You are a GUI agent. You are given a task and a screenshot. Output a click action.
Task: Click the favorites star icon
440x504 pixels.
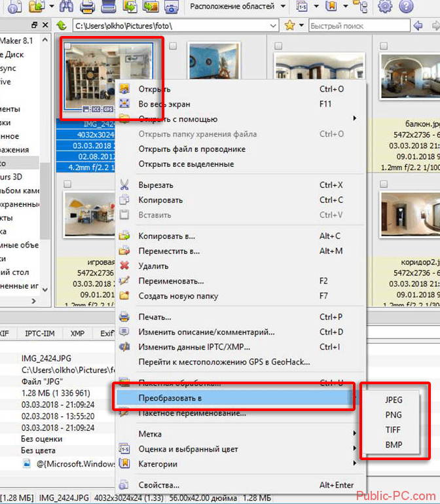290,26
